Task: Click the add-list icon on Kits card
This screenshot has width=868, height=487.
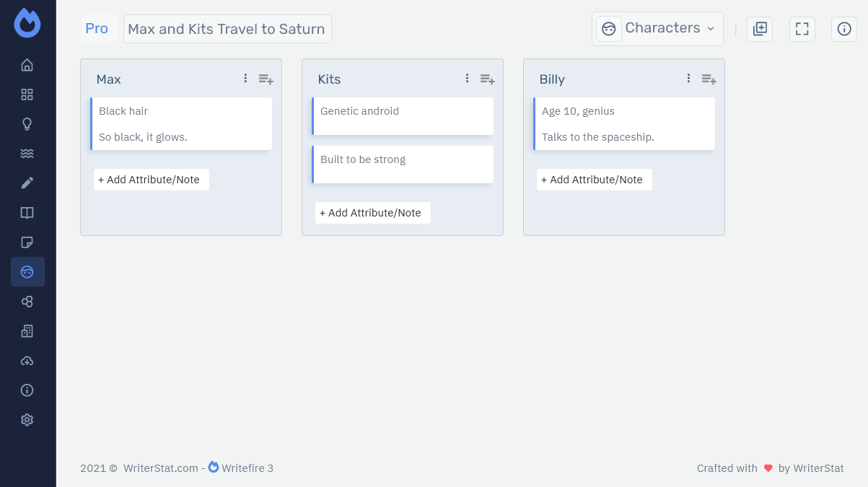Action: (488, 79)
